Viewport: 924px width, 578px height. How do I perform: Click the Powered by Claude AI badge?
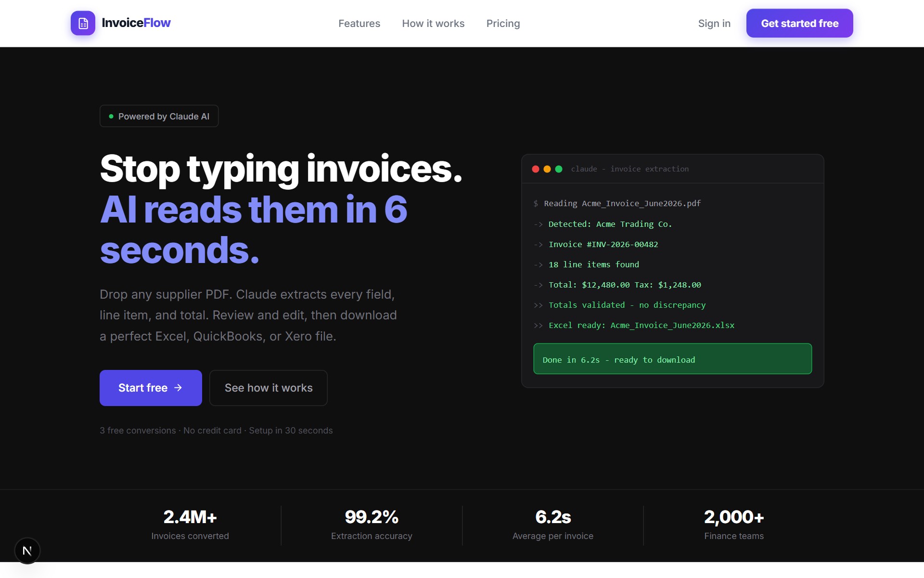coord(159,116)
